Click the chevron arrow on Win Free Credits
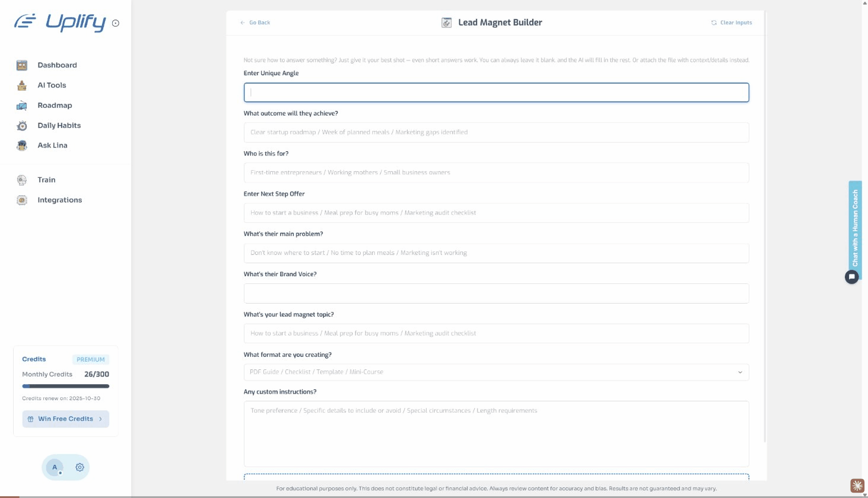Screen dimensions: 868x498 pyautogui.click(x=100, y=419)
